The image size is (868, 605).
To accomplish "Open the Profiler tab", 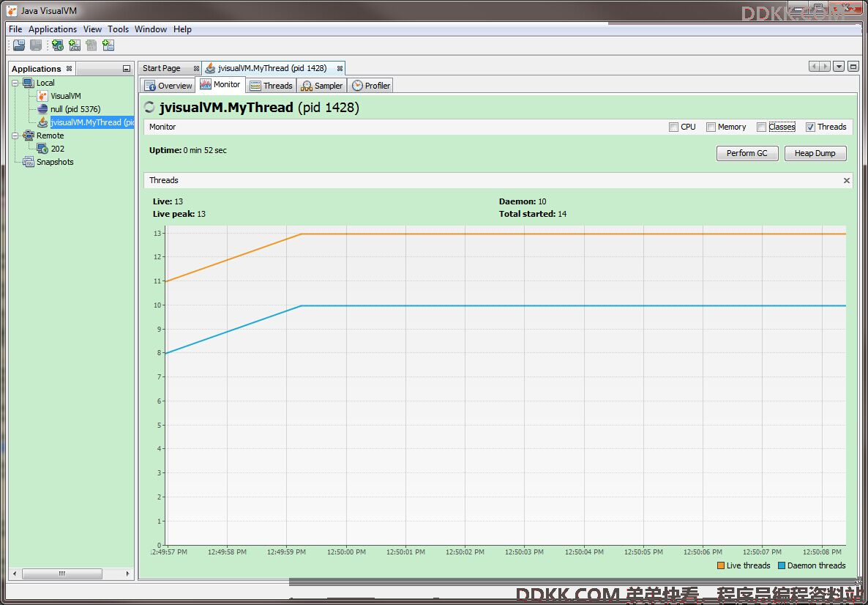I will point(371,85).
